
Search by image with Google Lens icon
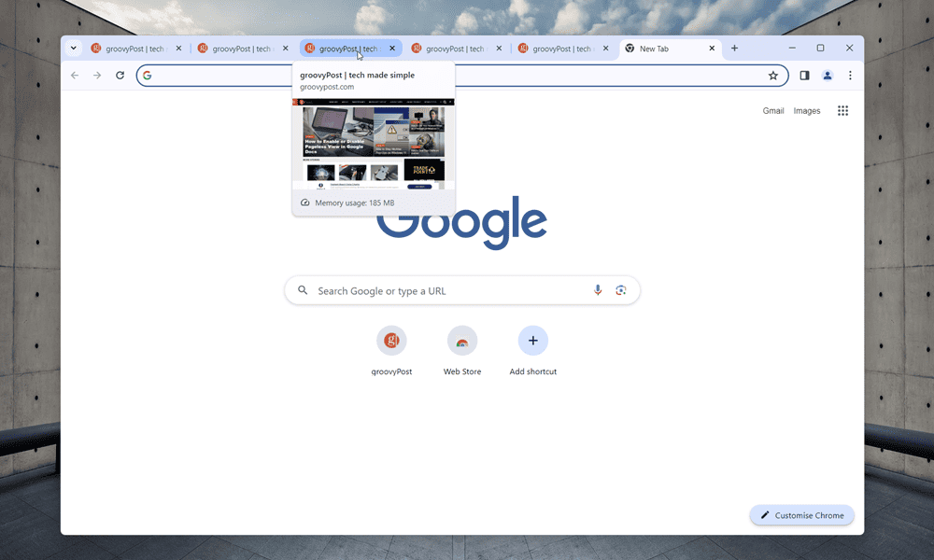pos(621,290)
